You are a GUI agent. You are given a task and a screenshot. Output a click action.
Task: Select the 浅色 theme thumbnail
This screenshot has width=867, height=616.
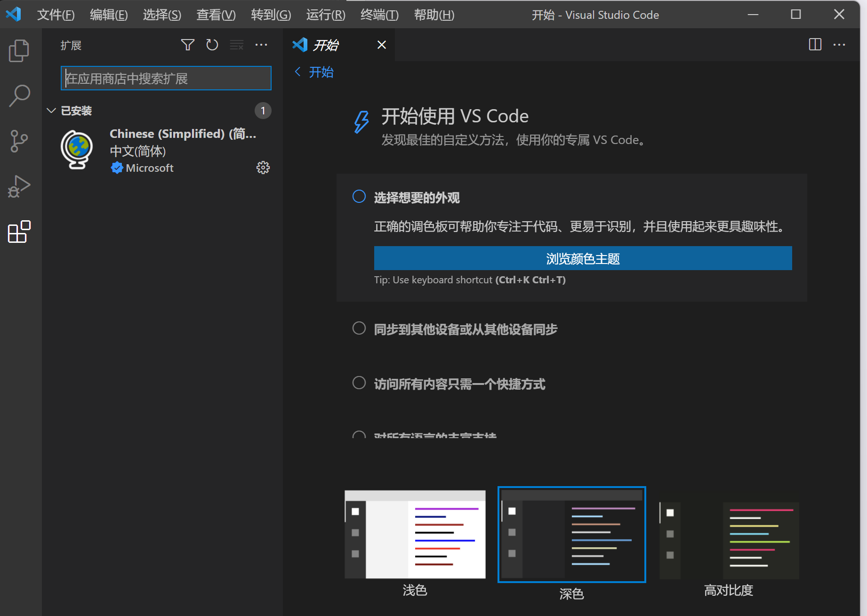tap(415, 534)
